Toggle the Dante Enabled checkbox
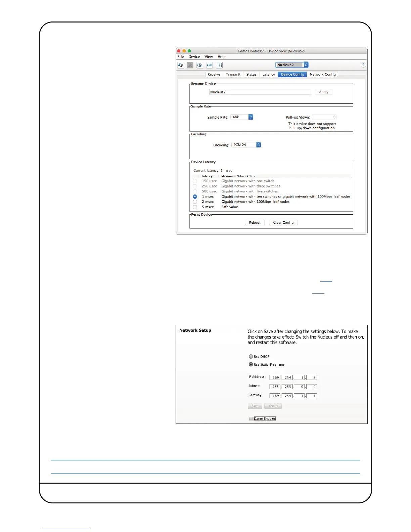This screenshot has height=532, width=411. click(x=251, y=418)
